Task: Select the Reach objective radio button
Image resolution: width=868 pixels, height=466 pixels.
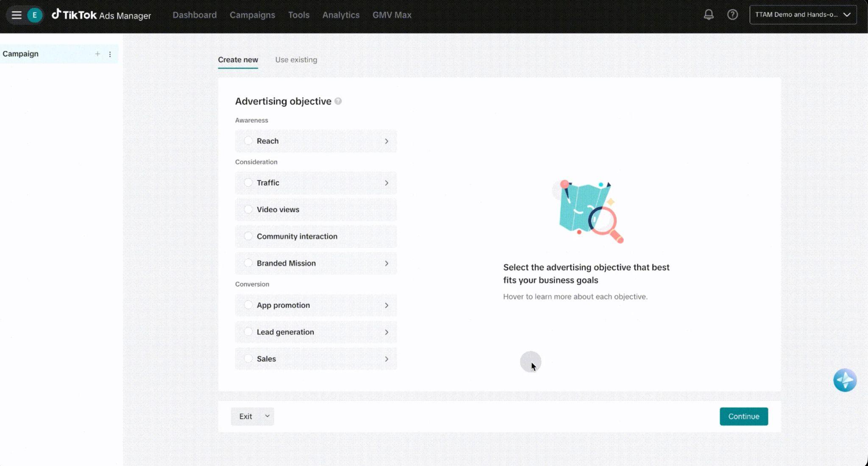Action: [x=248, y=141]
